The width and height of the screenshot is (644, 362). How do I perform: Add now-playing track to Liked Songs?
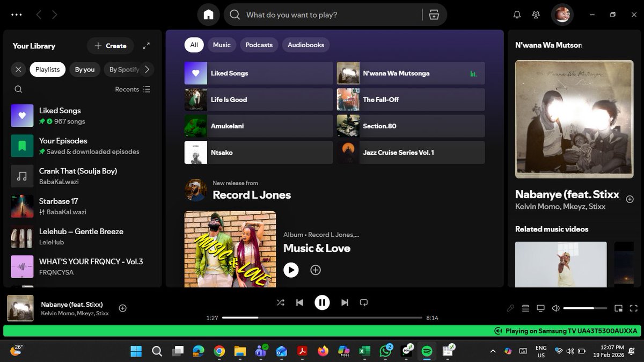pyautogui.click(x=123, y=308)
